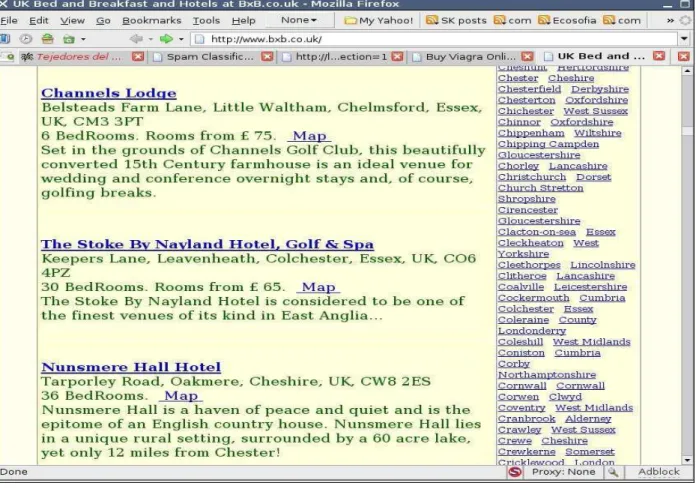The image size is (696, 492).
Task: Click the URL address field
Action: pos(442,39)
